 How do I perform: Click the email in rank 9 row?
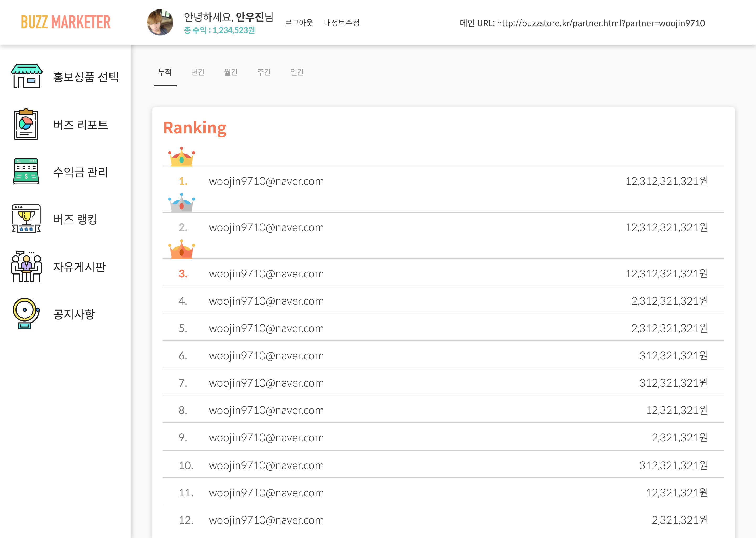266,438
